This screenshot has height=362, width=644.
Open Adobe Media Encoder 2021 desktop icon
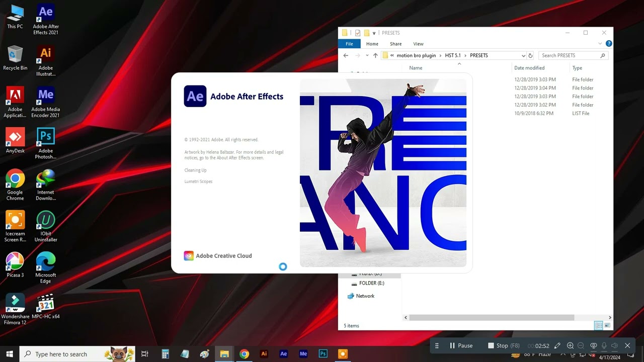pyautogui.click(x=46, y=102)
